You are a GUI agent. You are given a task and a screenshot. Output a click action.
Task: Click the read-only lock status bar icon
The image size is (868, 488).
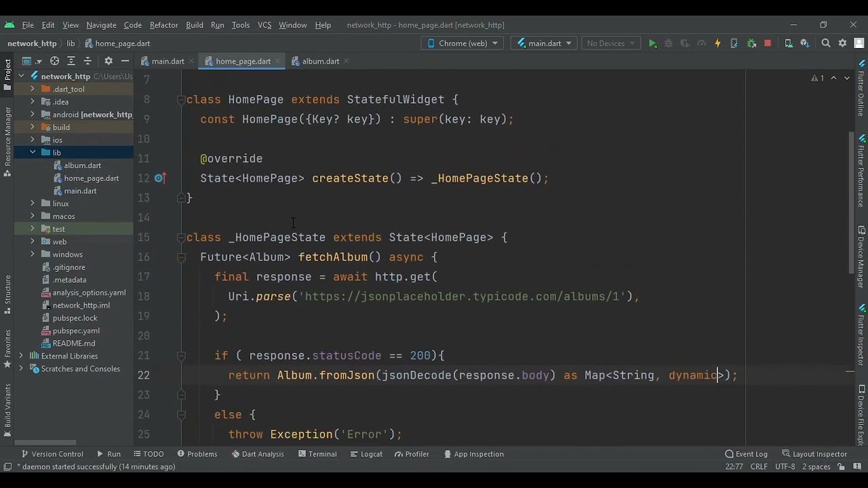pyautogui.click(x=842, y=467)
